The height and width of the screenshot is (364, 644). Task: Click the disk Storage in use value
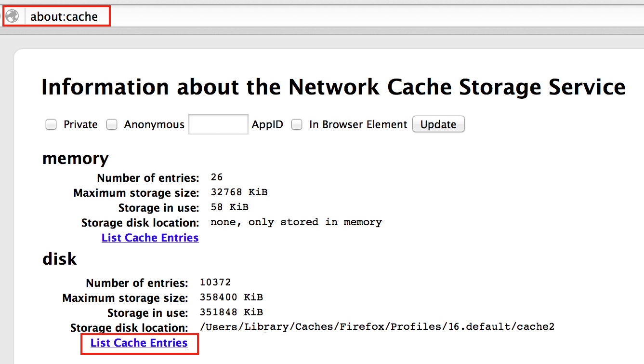tap(231, 312)
